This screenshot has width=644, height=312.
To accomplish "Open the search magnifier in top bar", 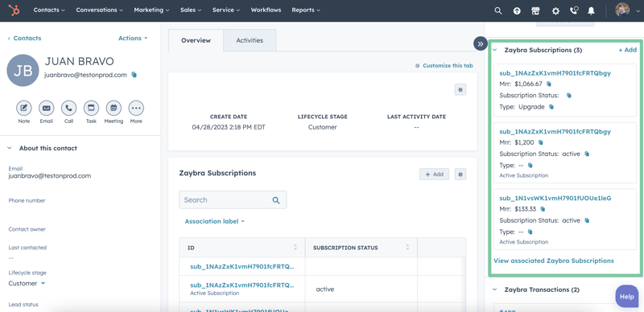I will pyautogui.click(x=498, y=10).
